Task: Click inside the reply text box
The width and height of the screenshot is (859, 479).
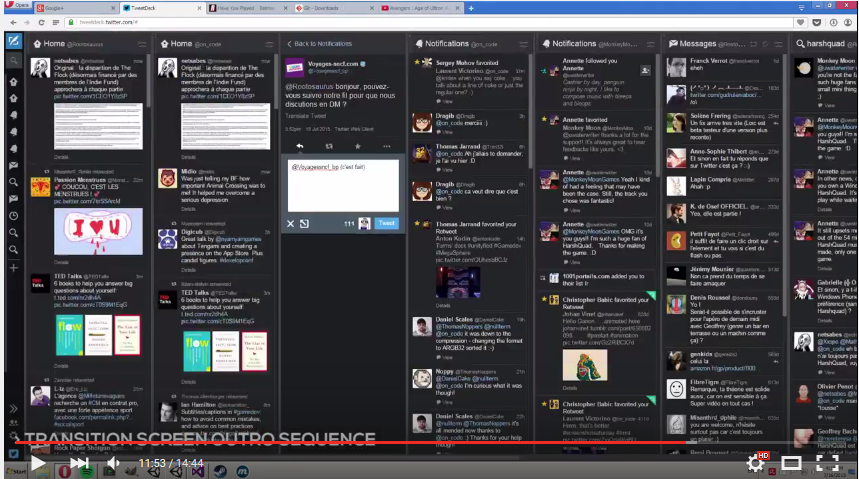Action: tap(343, 185)
